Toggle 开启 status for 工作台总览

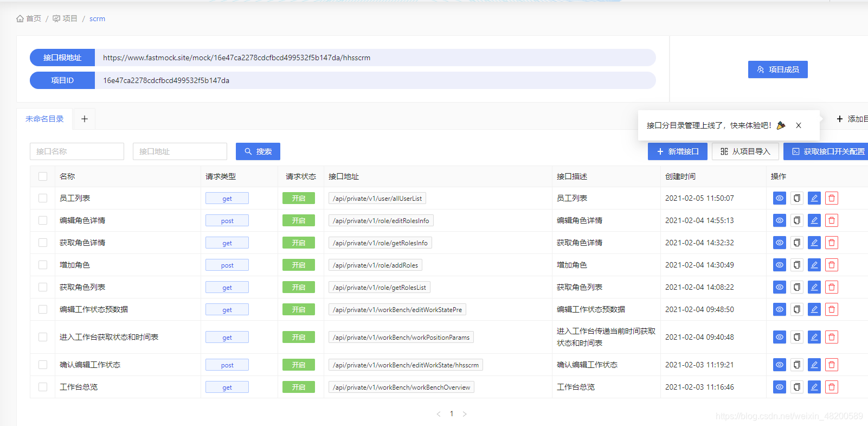coord(299,387)
